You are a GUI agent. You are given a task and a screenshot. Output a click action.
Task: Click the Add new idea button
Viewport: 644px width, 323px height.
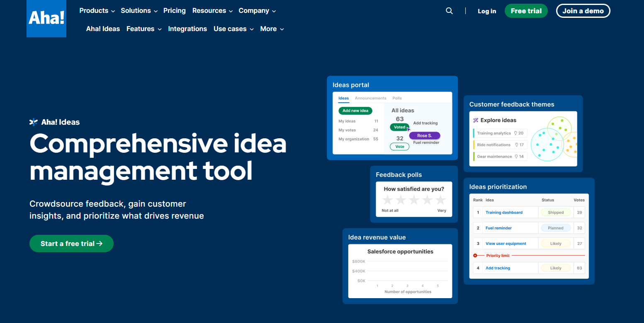pyautogui.click(x=355, y=111)
